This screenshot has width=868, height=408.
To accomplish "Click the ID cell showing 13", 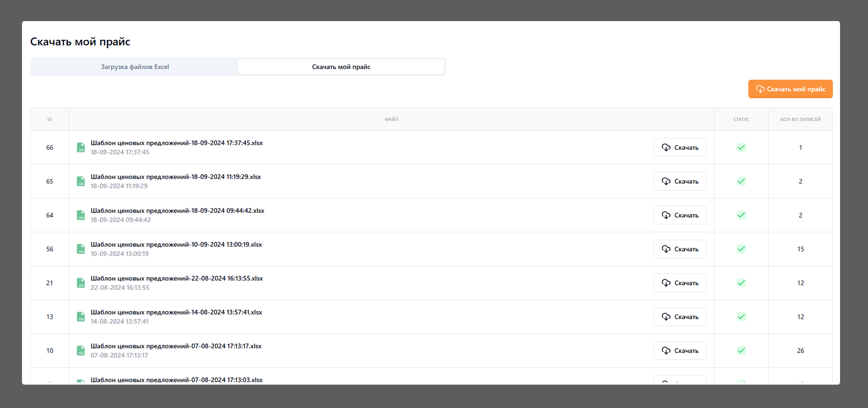I will [x=49, y=317].
